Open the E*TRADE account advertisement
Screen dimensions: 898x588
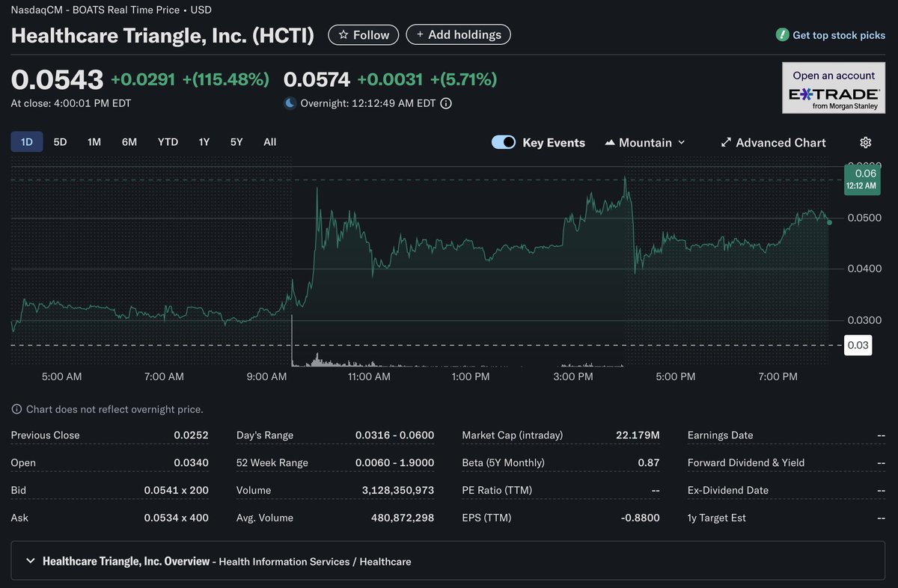click(x=834, y=88)
